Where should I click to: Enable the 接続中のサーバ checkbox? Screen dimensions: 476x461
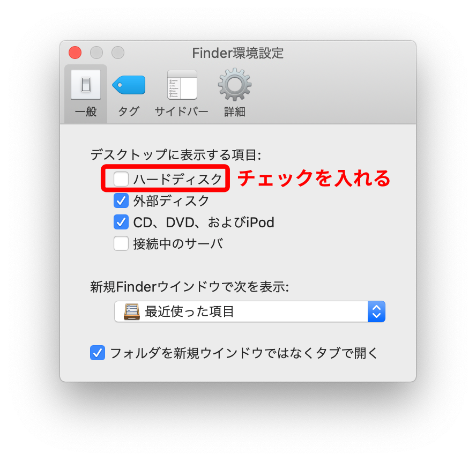click(121, 244)
